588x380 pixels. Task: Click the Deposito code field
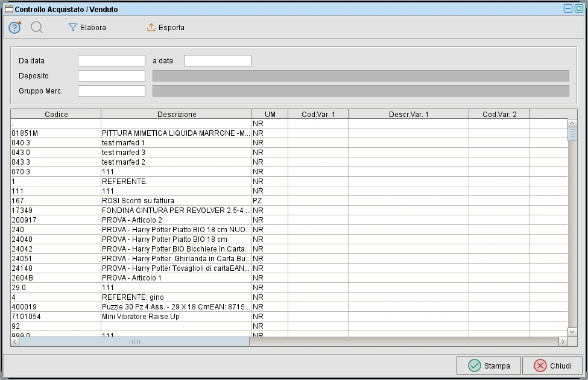pyautogui.click(x=112, y=76)
